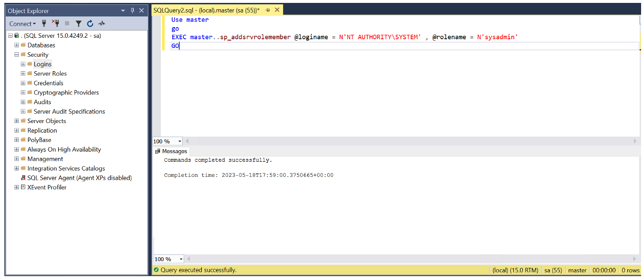Select the PolyBase tree item
The image size is (644, 279).
click(x=39, y=140)
